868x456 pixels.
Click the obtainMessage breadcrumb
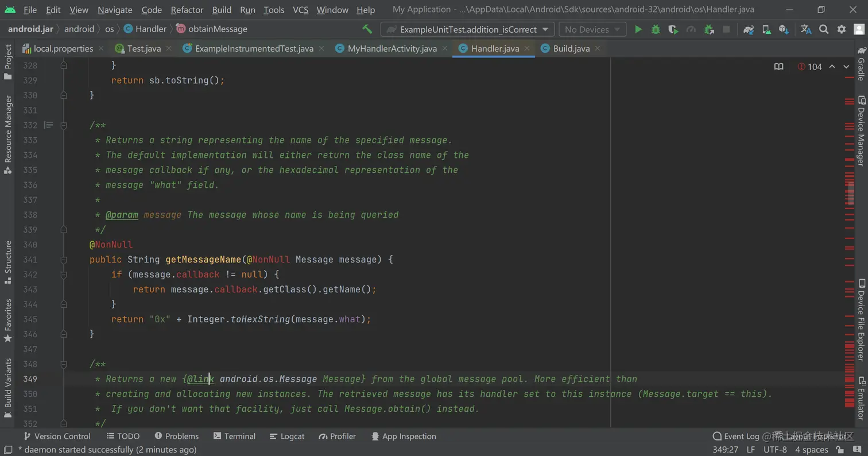[x=212, y=29]
